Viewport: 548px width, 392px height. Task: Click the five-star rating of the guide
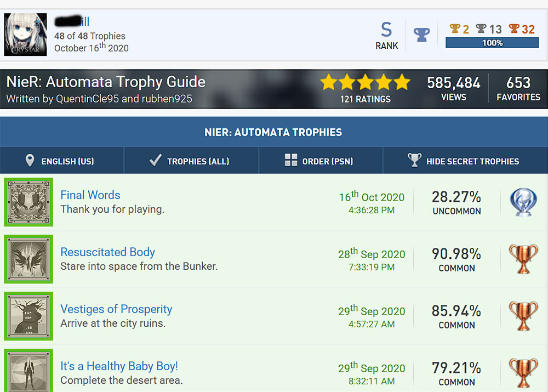tap(365, 82)
